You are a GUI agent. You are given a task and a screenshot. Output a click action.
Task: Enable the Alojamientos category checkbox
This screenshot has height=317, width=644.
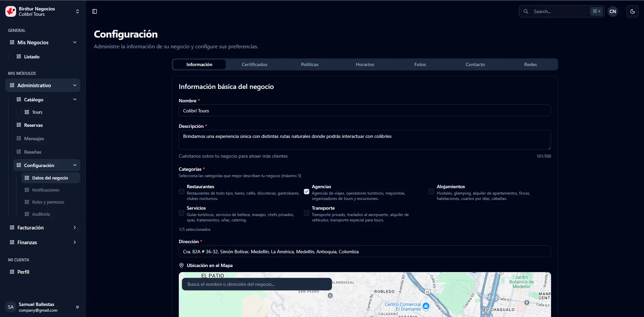[431, 192]
